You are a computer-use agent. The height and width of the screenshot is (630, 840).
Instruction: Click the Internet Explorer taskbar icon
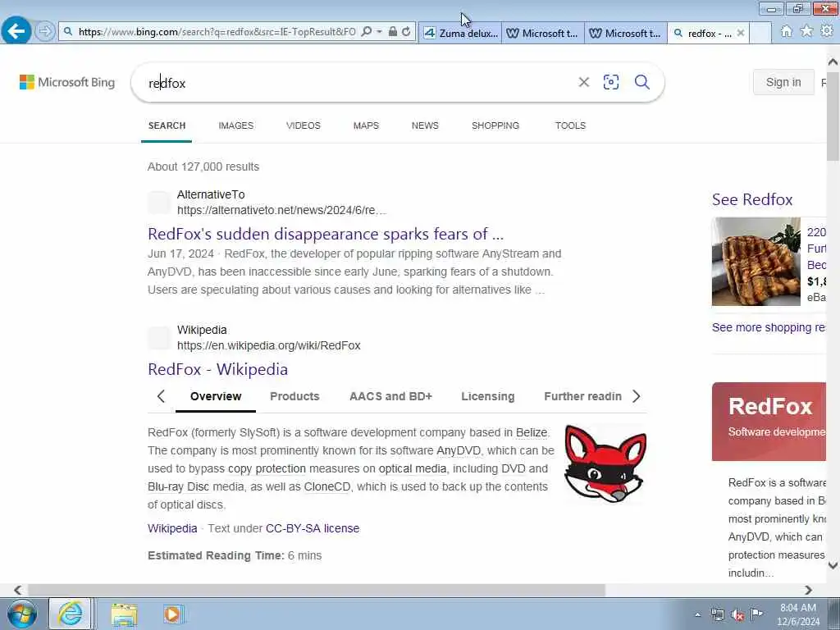[71, 614]
